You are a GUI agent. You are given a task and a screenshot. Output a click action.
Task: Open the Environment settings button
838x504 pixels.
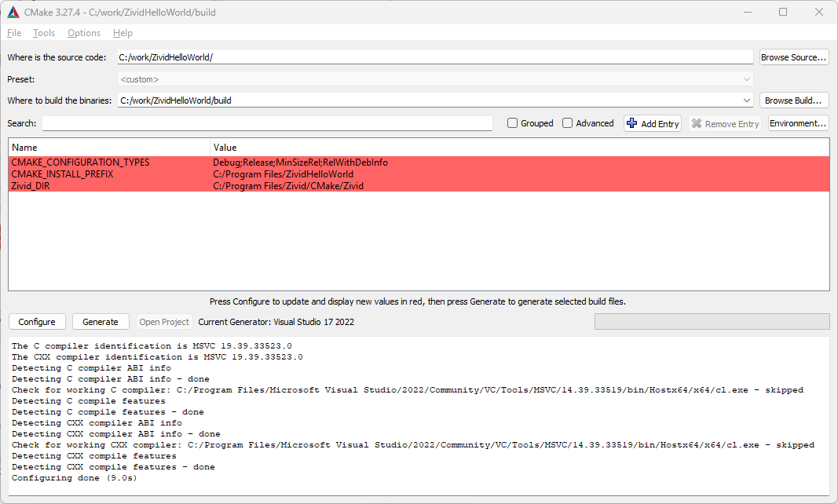798,123
